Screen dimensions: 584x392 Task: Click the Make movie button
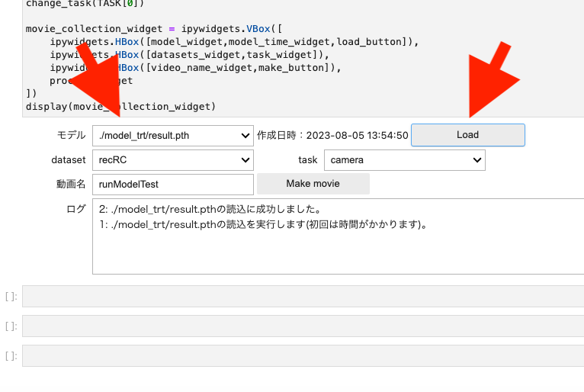point(313,184)
